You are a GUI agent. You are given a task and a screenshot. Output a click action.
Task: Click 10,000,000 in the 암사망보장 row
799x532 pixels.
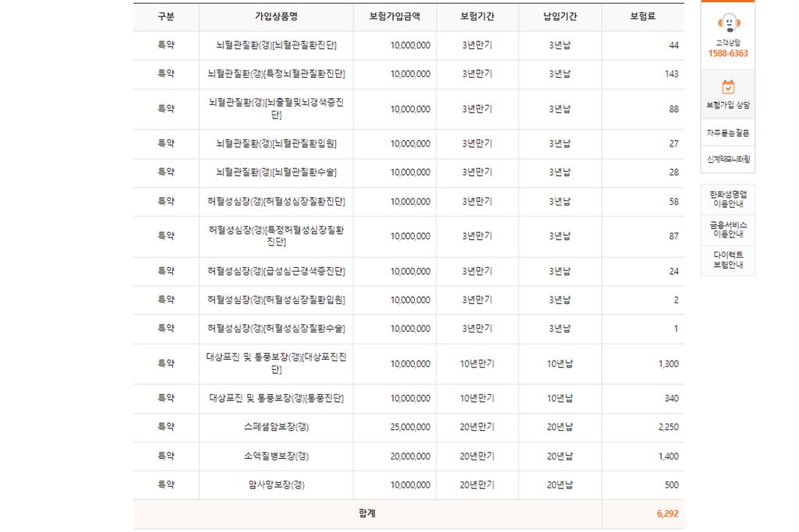[x=410, y=484]
